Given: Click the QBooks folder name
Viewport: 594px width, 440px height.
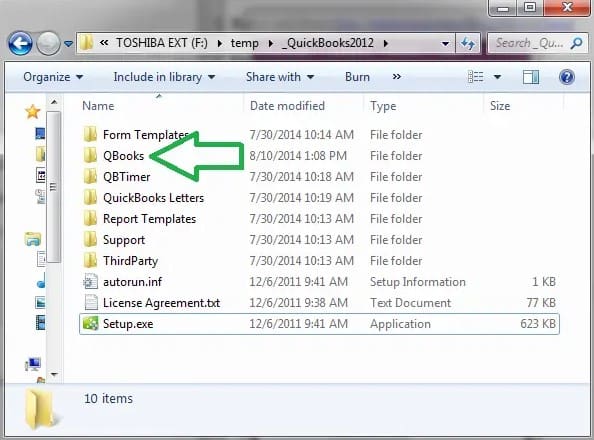Looking at the screenshot, I should tap(123, 156).
